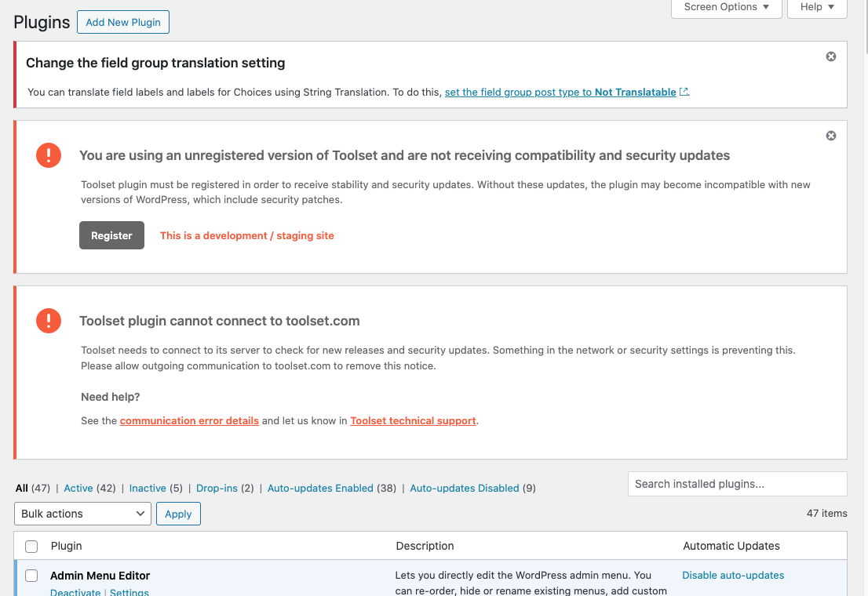
Task: Open 'set the field group post type to Not Translatable' link
Action: pyautogui.click(x=560, y=92)
